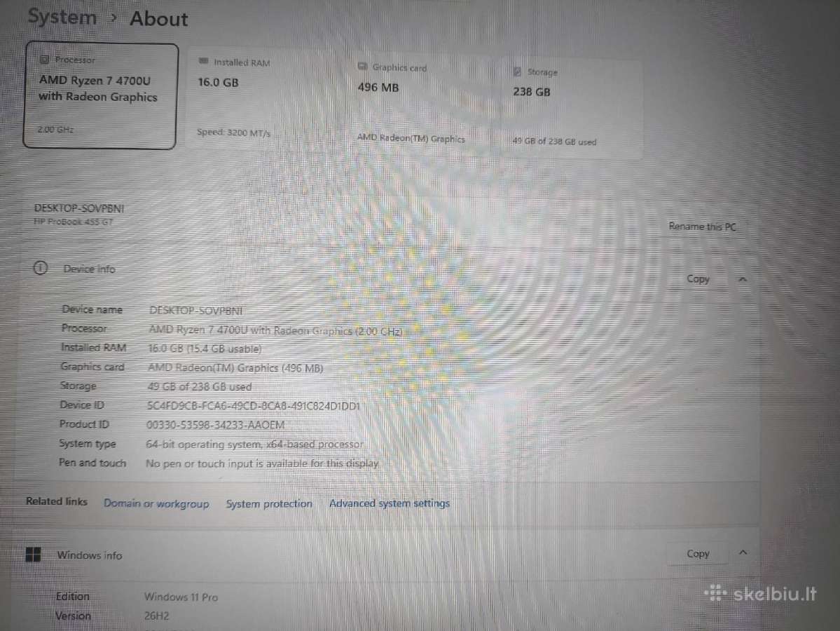The image size is (840, 631).
Task: Select AMD Ryzen 7 4700U processor value row
Action: pyautogui.click(x=275, y=331)
